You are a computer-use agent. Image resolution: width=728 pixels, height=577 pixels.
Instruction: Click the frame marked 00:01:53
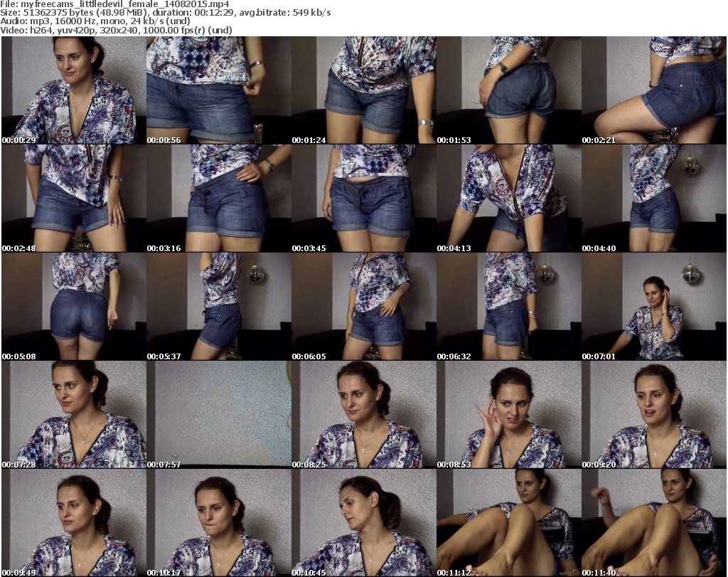[509, 90]
